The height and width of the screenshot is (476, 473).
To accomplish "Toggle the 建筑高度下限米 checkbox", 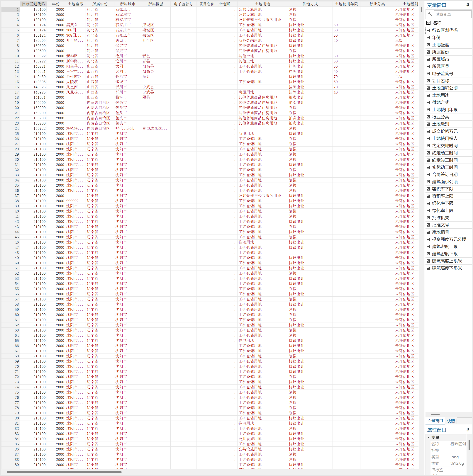I will 428,268.
